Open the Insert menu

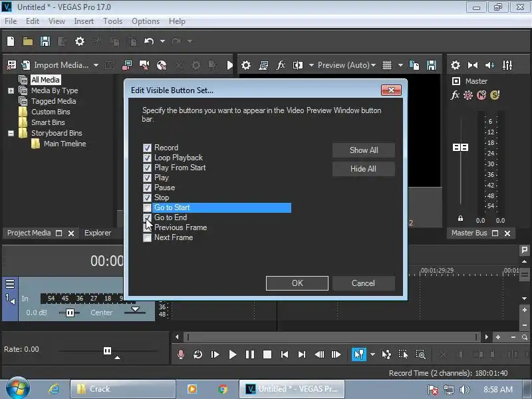pyautogui.click(x=84, y=21)
